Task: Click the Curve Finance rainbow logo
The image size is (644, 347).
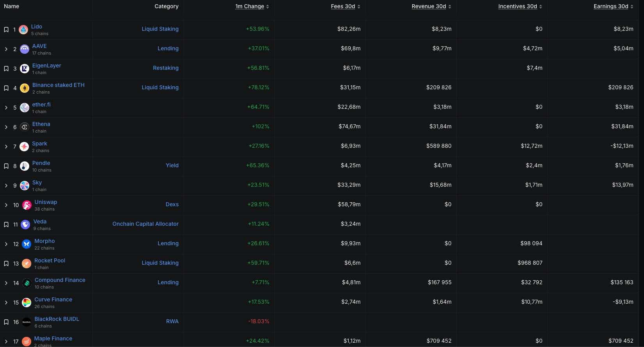Action: [27, 303]
